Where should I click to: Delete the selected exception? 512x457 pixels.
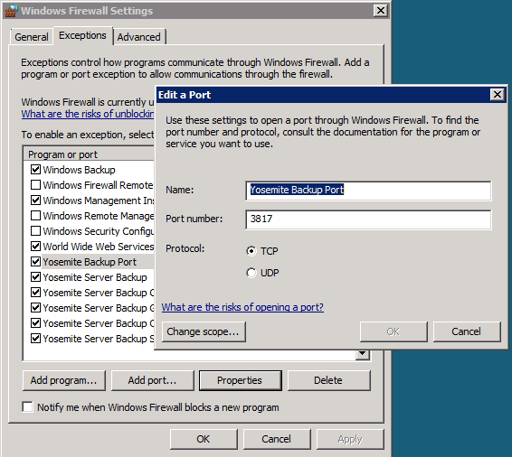pos(329,380)
